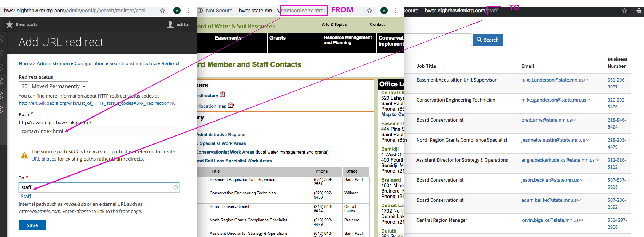Open the PDF icon beside the directory link
644x237 pixels.
[222, 95]
